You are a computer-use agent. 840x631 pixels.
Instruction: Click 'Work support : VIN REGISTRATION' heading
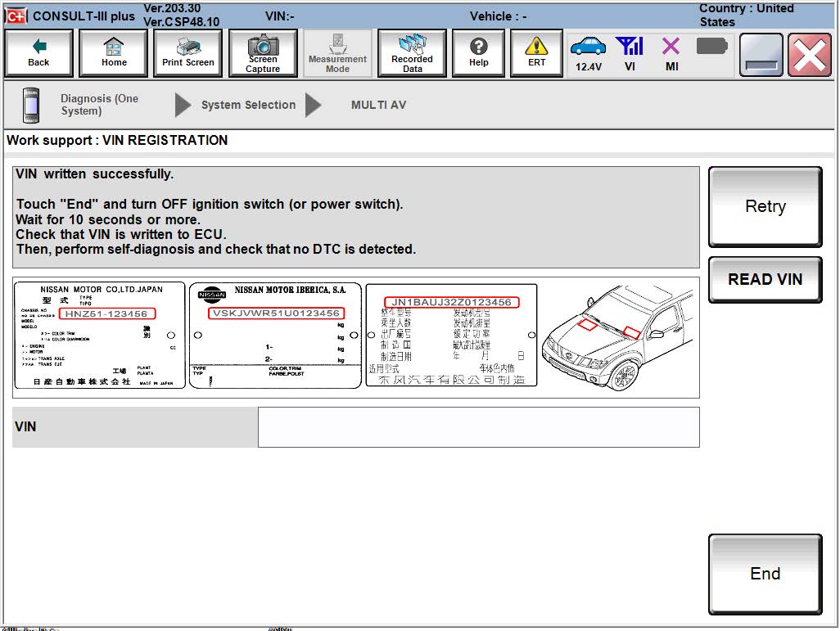click(x=117, y=140)
